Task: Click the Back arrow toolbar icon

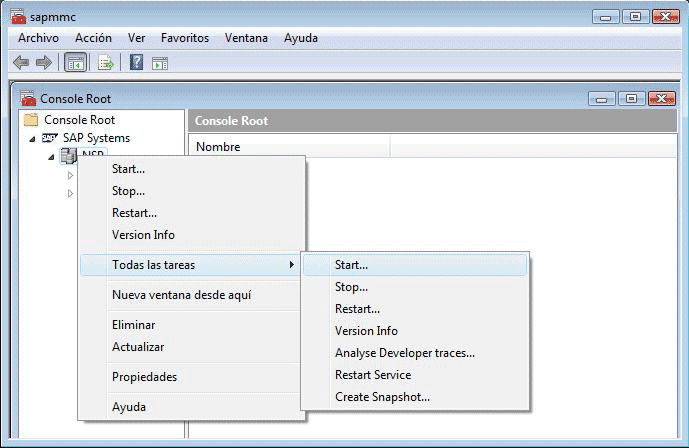Action: [x=20, y=63]
